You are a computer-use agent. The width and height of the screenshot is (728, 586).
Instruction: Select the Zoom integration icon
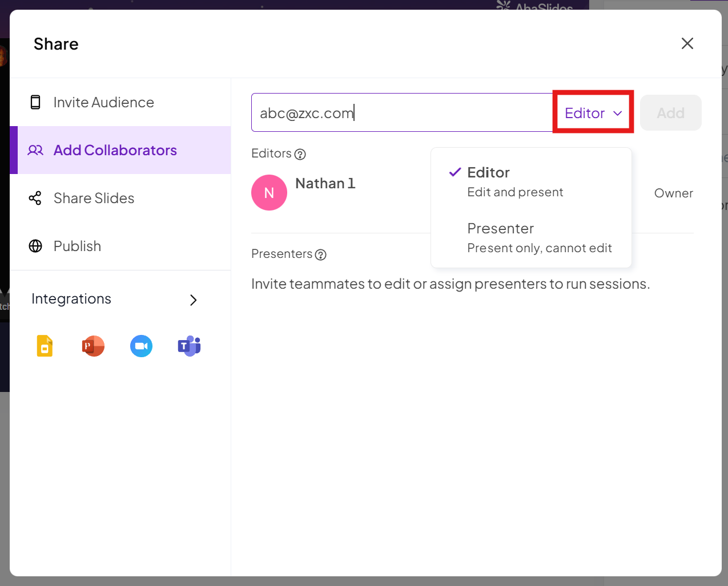click(141, 346)
